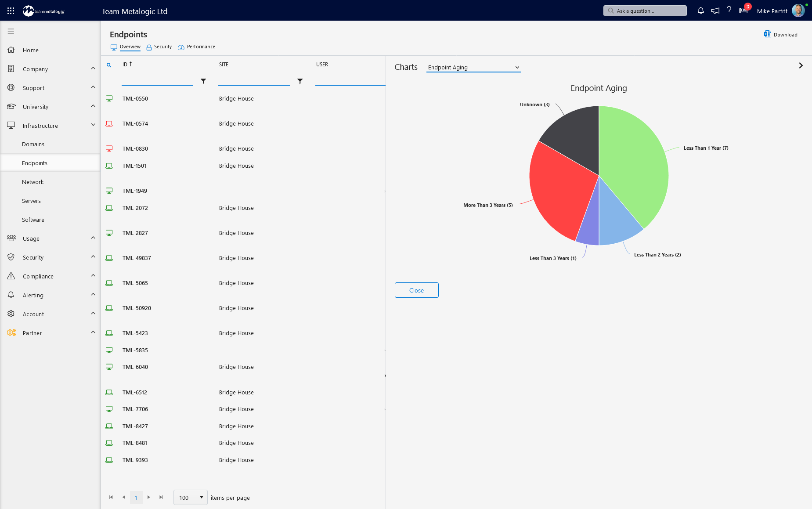Expand the Compliance menu
The width and height of the screenshot is (812, 509).
coord(93,276)
